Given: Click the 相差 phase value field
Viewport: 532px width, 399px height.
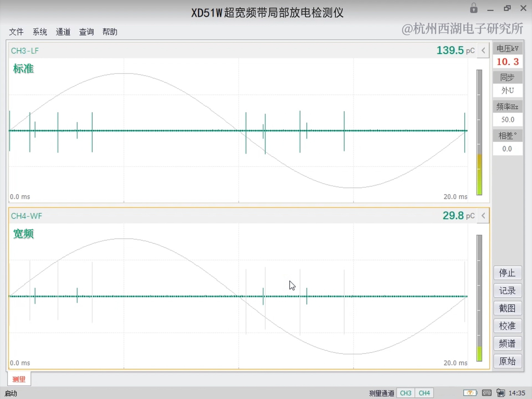Looking at the screenshot, I should pyautogui.click(x=507, y=149).
